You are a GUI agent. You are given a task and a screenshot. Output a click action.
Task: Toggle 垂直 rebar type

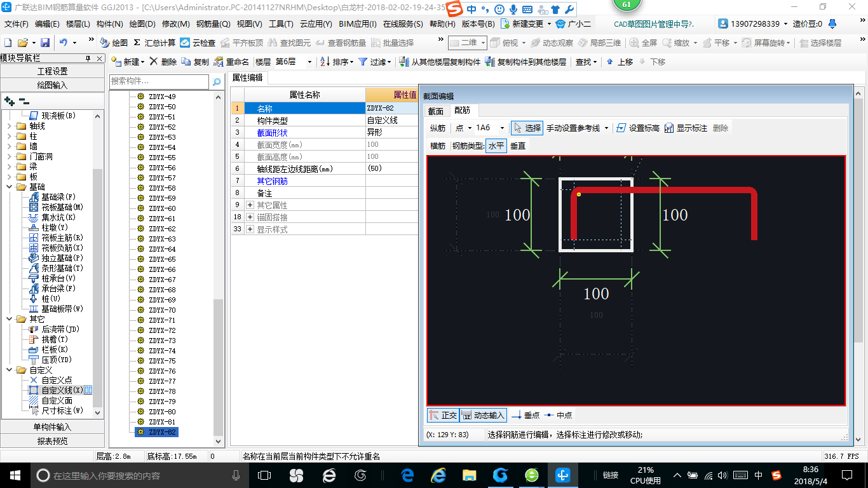tap(518, 146)
